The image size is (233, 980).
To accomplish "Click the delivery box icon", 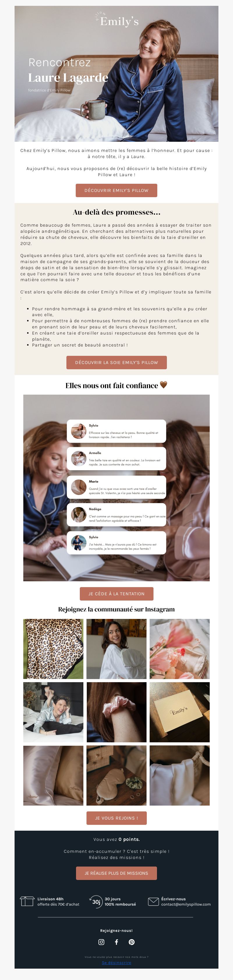I will click(x=27, y=901).
